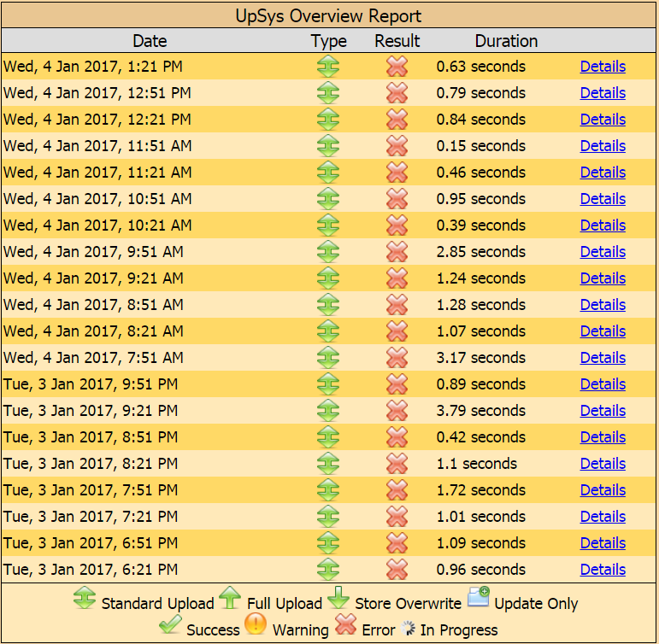Image resolution: width=659 pixels, height=644 pixels.
Task: Open Details for Tue 6:21 PM entry
Action: pos(603,569)
